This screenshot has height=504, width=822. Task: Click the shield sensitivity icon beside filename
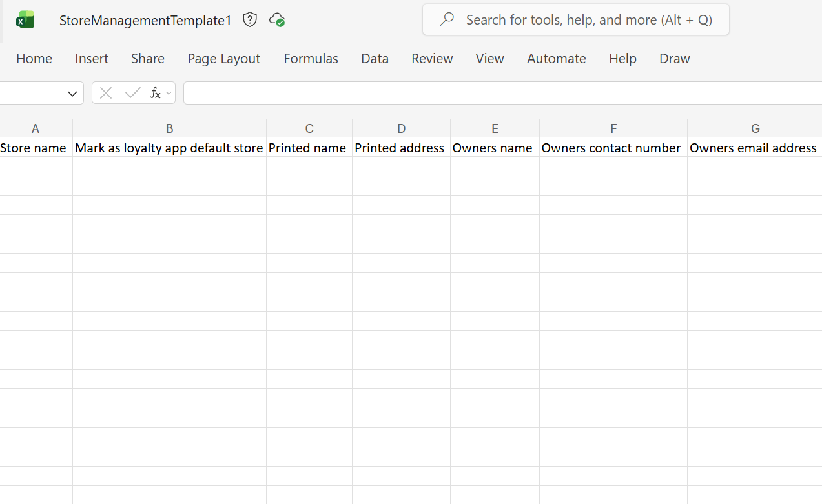250,20
